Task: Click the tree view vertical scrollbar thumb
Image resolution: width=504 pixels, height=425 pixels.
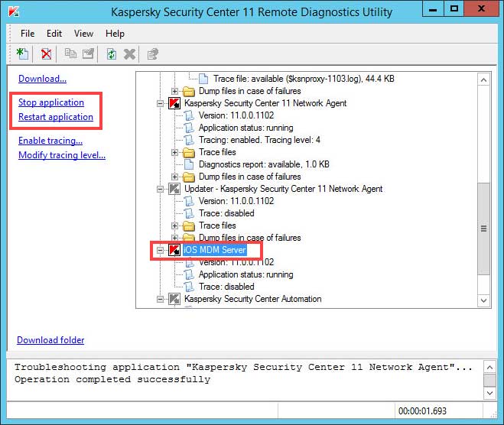Action: pyautogui.click(x=483, y=229)
